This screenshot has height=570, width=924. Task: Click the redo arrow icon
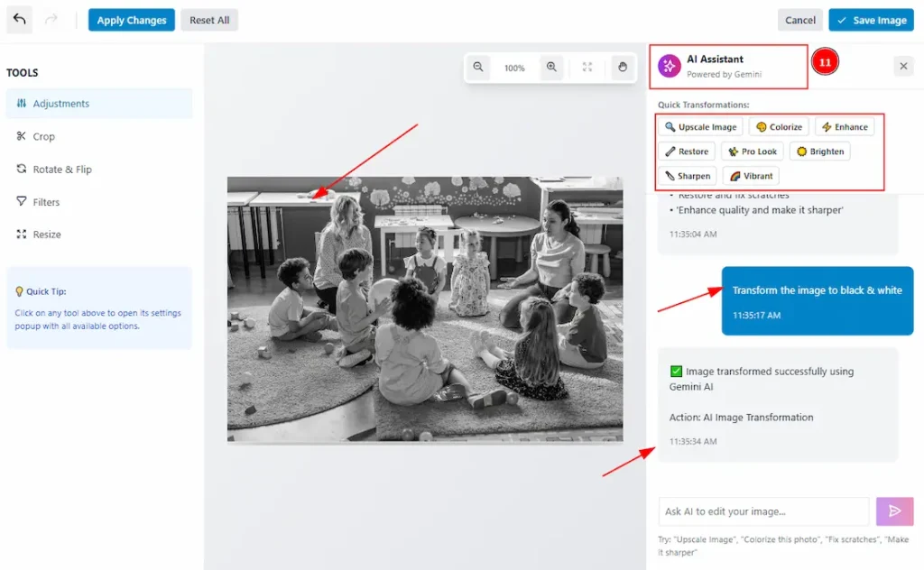pos(51,20)
